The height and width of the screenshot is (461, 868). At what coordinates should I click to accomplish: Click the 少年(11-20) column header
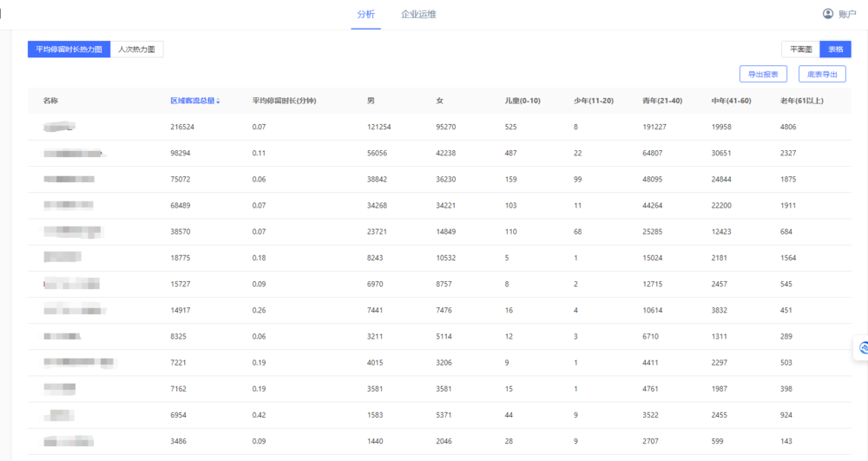(594, 101)
